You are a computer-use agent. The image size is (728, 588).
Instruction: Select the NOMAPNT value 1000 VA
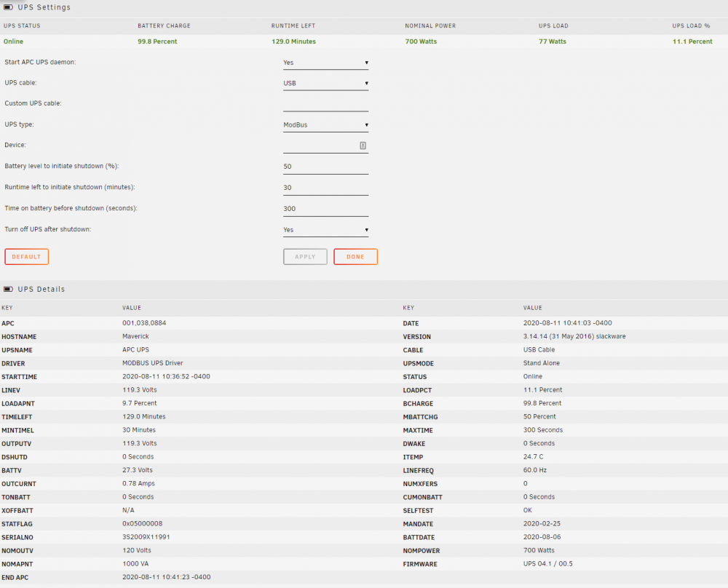tap(135, 564)
